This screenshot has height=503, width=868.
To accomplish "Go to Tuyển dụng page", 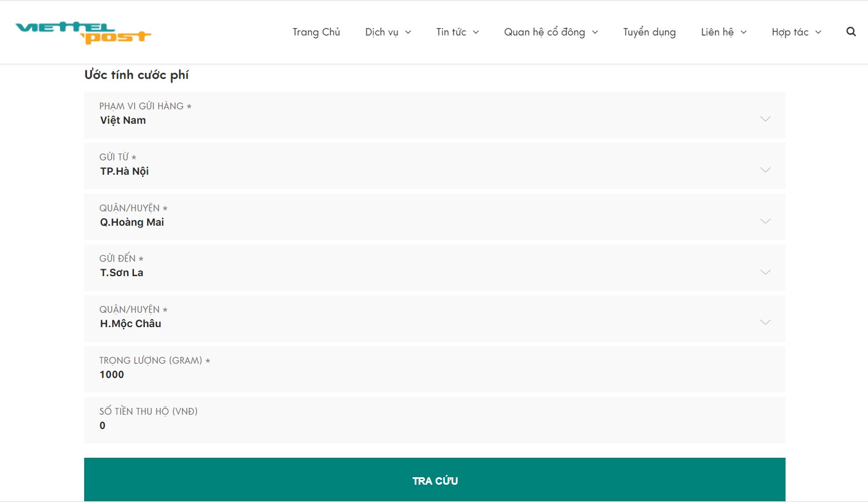I will 649,32.
